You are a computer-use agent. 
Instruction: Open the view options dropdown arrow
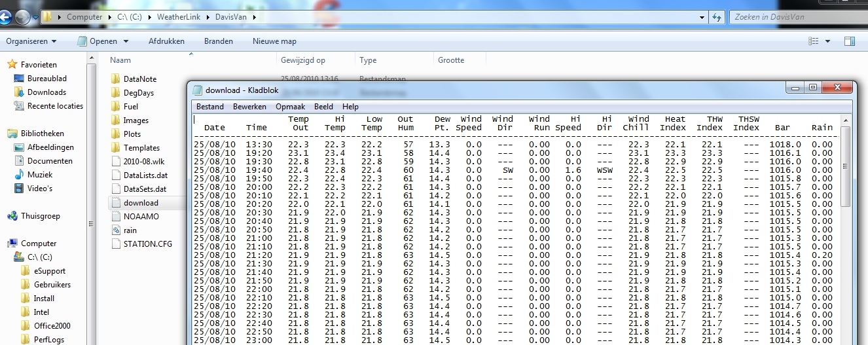coord(828,41)
